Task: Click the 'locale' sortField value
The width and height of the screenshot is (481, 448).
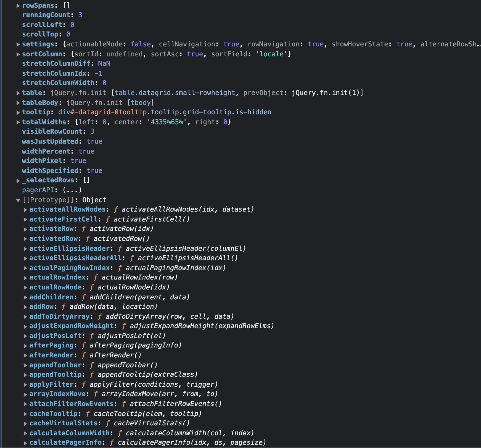Action: [x=272, y=54]
